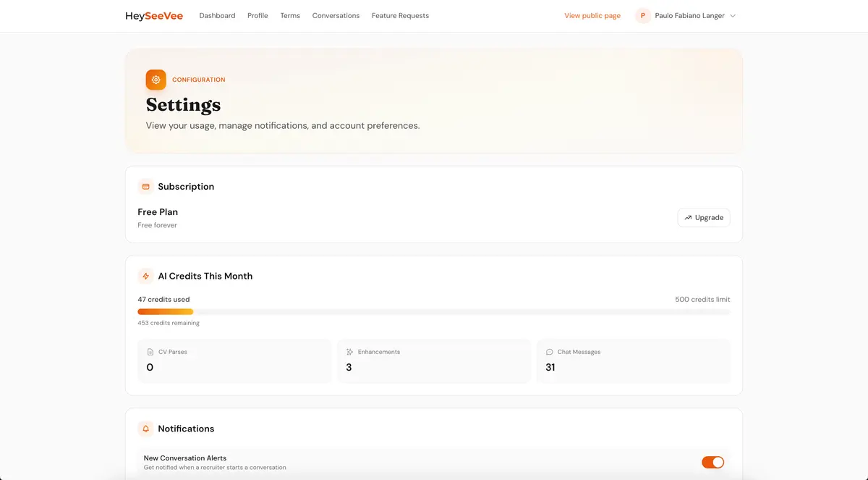Click the Enhancements sparkle icon
Image resolution: width=868 pixels, height=480 pixels.
click(350, 352)
